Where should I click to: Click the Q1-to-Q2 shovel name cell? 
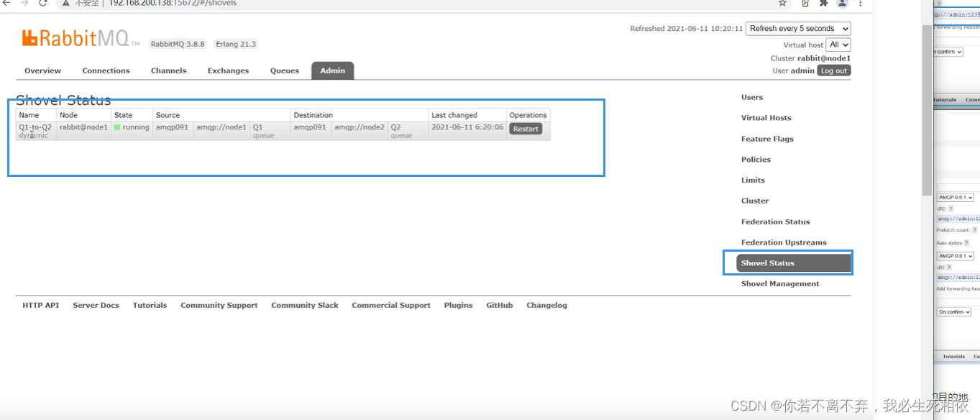(35, 131)
